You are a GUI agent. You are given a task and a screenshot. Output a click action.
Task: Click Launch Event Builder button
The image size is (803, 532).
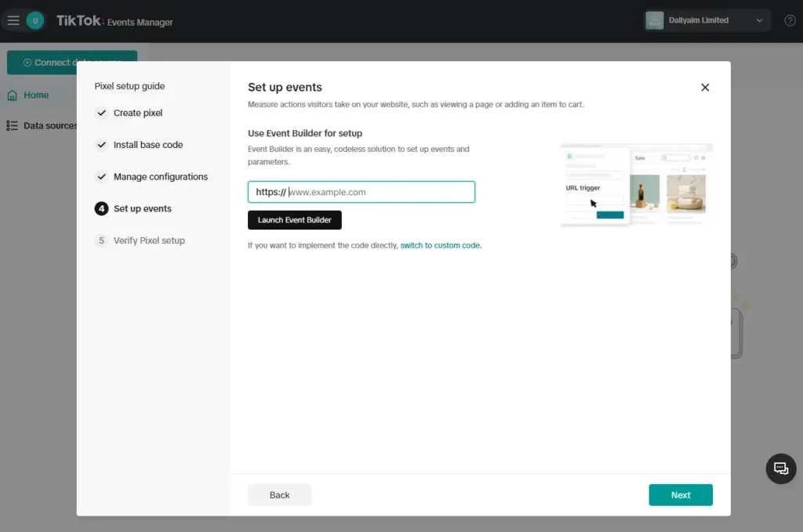pos(295,220)
